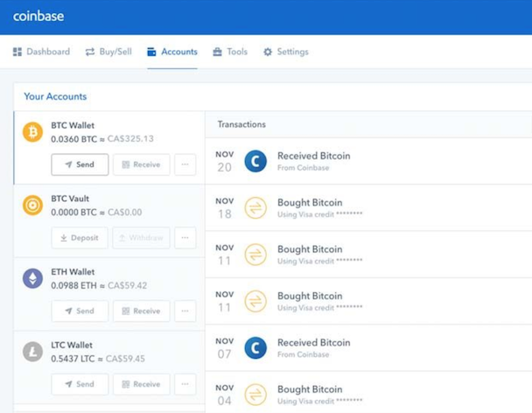Click the Settings gear icon
532x413 pixels.
pos(268,52)
